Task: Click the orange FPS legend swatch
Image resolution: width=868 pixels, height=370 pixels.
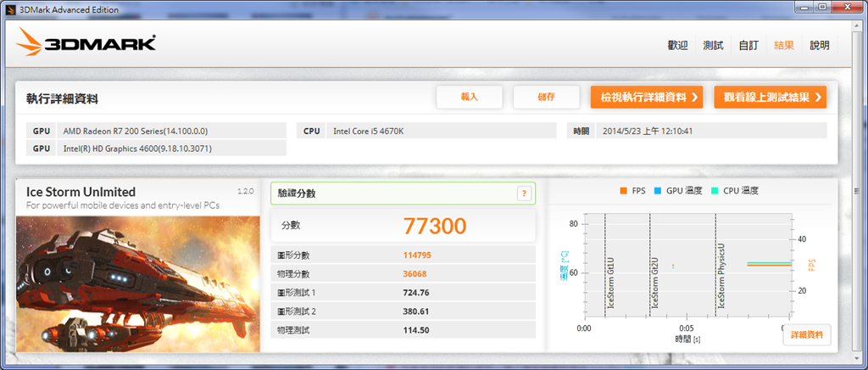Action: tap(623, 191)
